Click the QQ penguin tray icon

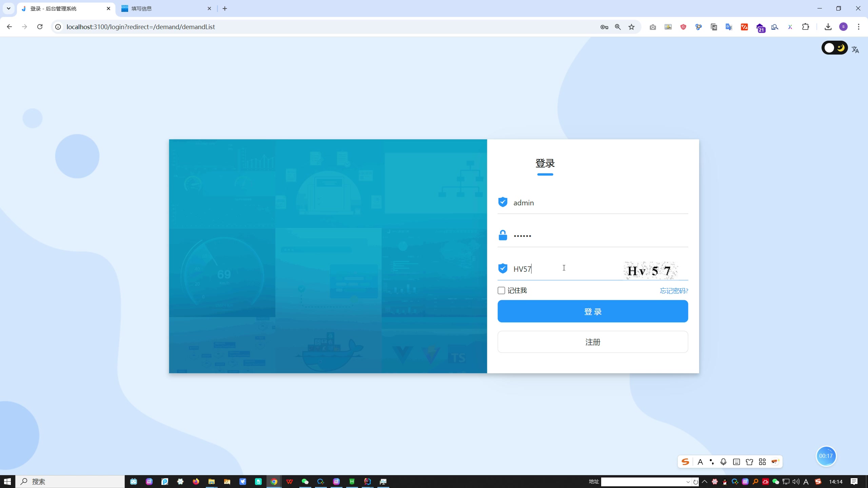(725, 482)
